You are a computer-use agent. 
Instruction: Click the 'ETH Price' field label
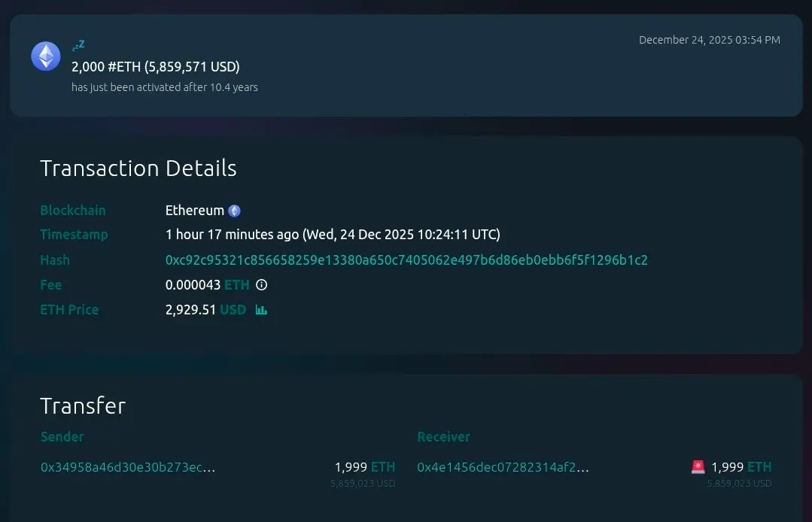click(x=69, y=310)
